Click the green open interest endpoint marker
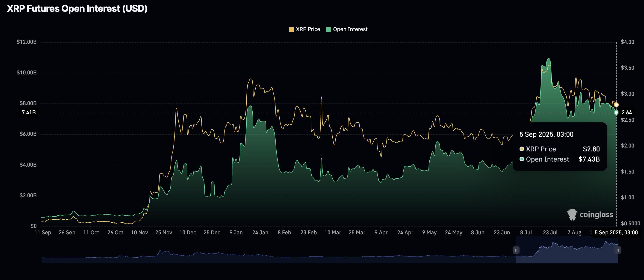 pyautogui.click(x=616, y=112)
